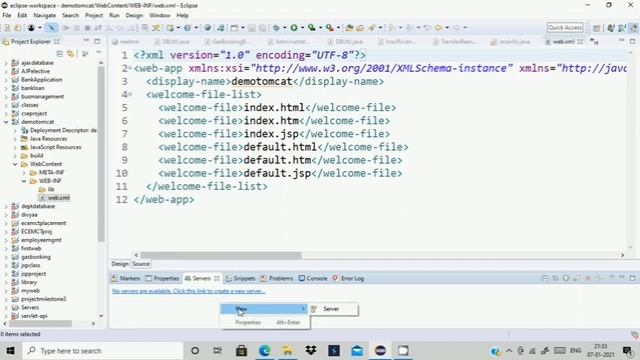Image resolution: width=640 pixels, height=360 pixels.
Task: Collapse the WEB-INF folder
Action: pos(24,181)
